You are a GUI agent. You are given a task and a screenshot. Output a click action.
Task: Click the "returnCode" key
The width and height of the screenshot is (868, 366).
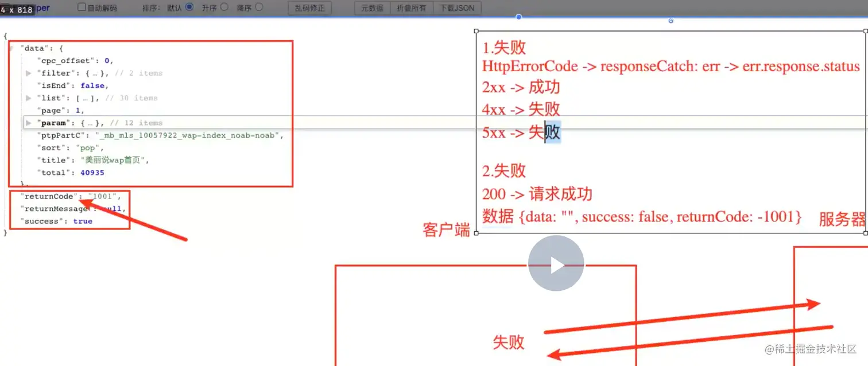click(48, 197)
